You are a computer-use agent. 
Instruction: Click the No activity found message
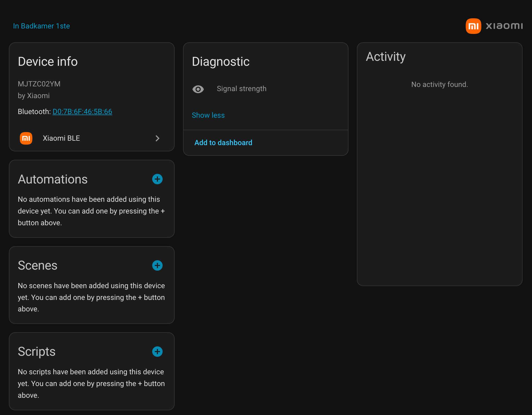pyautogui.click(x=439, y=84)
